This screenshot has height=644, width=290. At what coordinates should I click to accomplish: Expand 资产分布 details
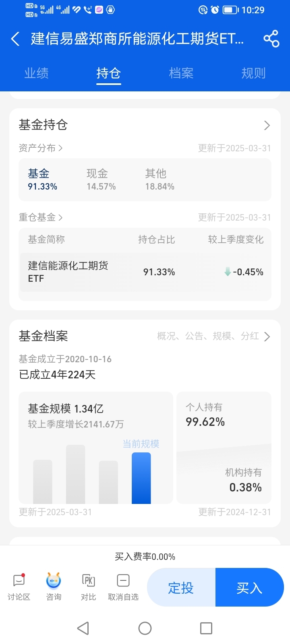coord(41,148)
